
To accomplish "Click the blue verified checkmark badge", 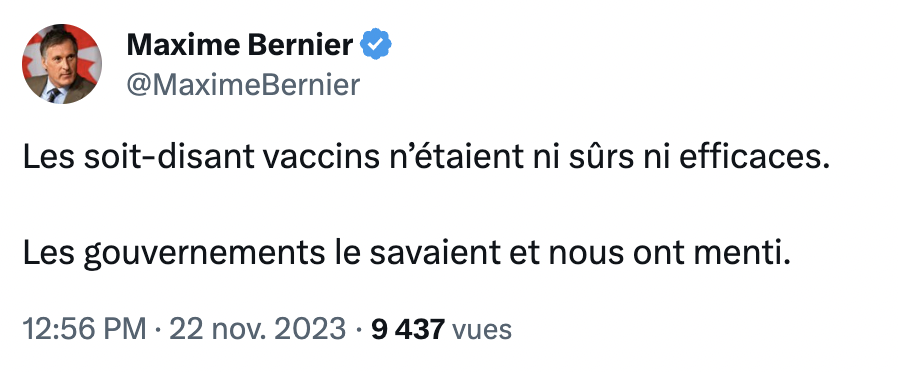I will point(375,44).
